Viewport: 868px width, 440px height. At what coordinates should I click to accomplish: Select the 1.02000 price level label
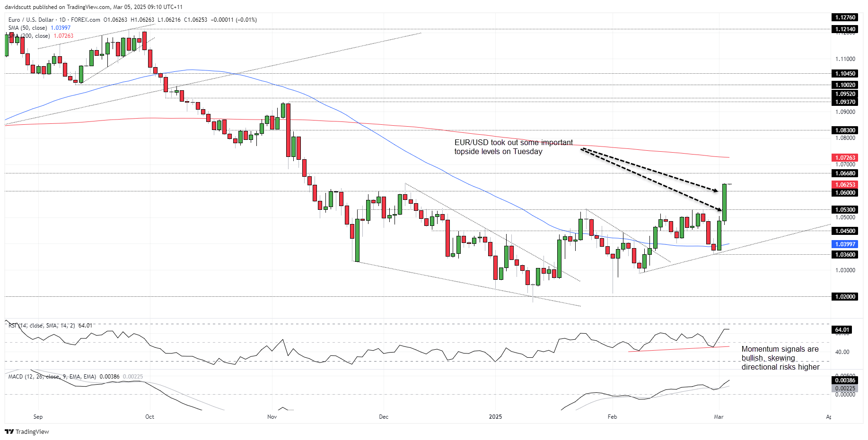point(845,297)
